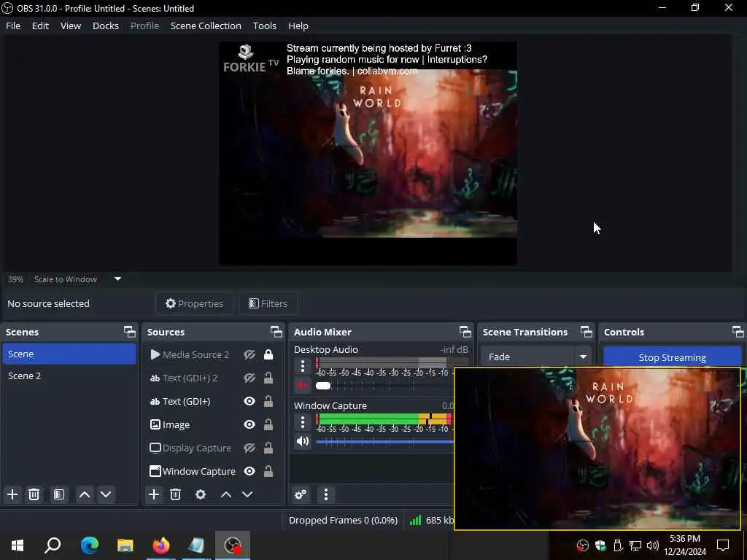Select Scene 2 in Scenes list
The image size is (747, 560).
pyautogui.click(x=69, y=376)
